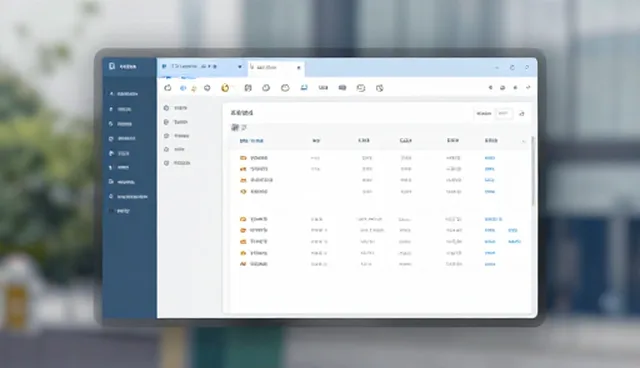Open the blue link in the last table row
640x368 pixels.
(x=490, y=264)
